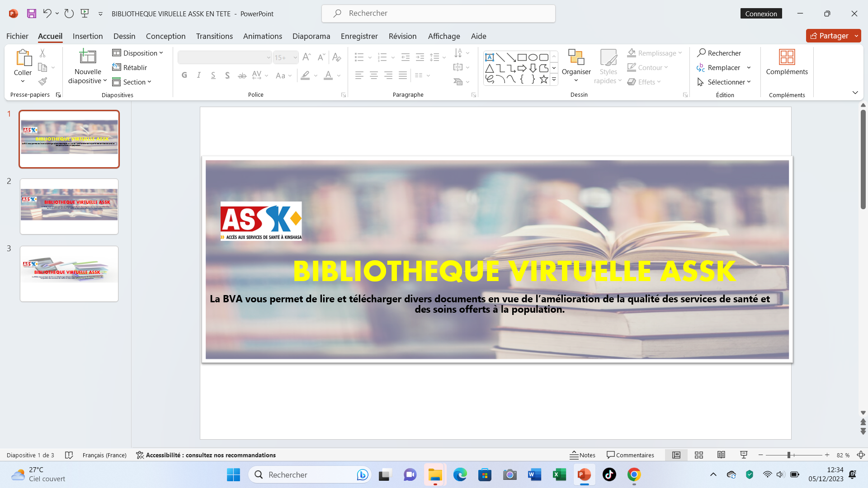Switch to the Conception tab
This screenshot has width=868, height=488.
(165, 36)
